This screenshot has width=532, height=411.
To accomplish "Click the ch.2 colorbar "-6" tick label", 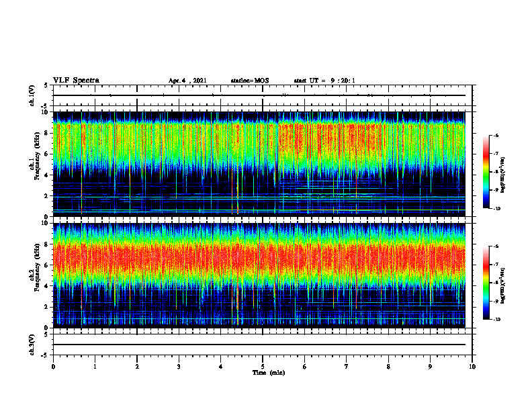I will 496,246.
